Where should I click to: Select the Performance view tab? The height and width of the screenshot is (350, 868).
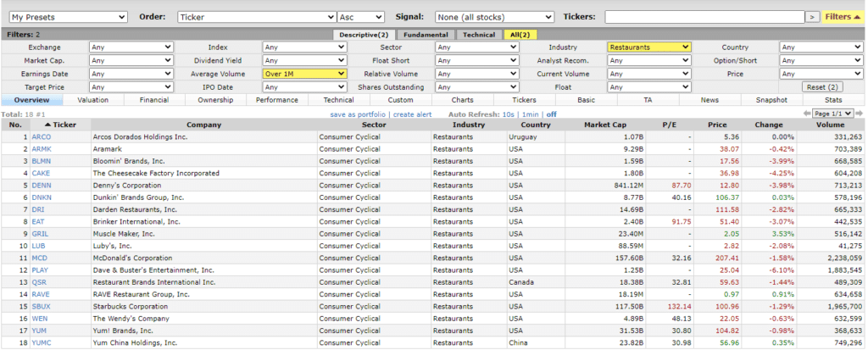click(277, 100)
